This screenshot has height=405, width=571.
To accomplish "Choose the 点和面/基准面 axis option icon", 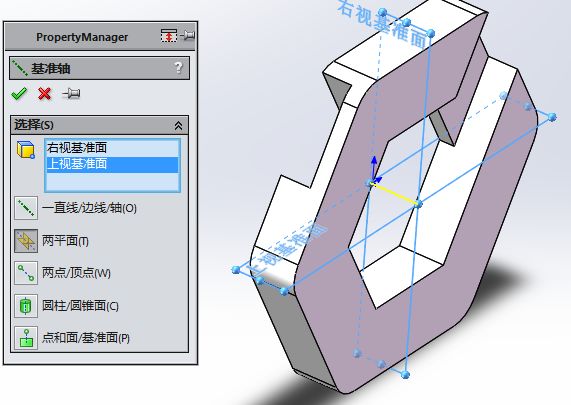I will [26, 338].
